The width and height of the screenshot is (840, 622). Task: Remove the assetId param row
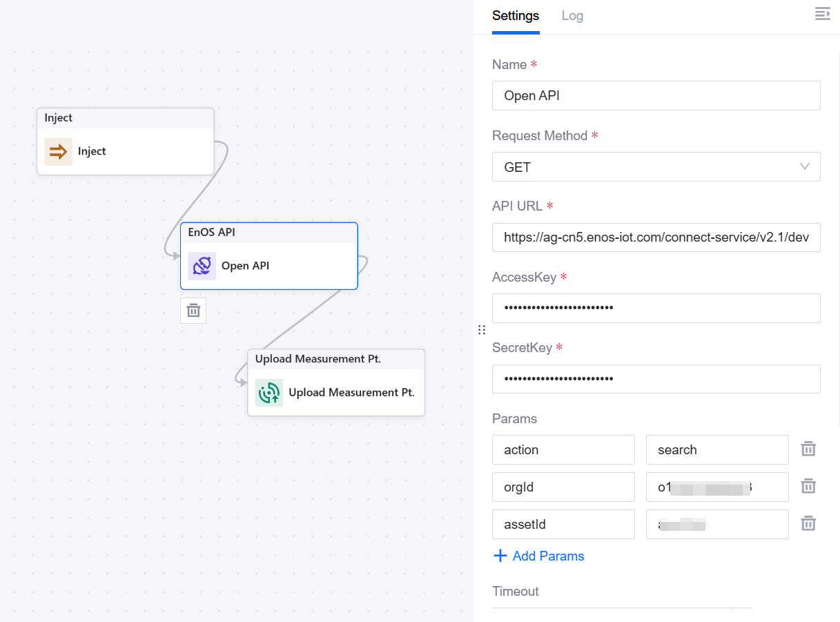(x=808, y=524)
